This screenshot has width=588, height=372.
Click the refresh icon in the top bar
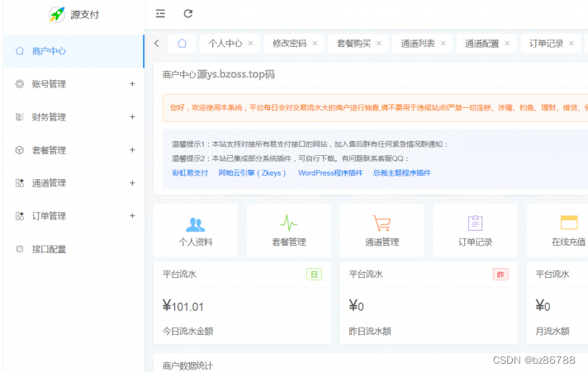[187, 14]
